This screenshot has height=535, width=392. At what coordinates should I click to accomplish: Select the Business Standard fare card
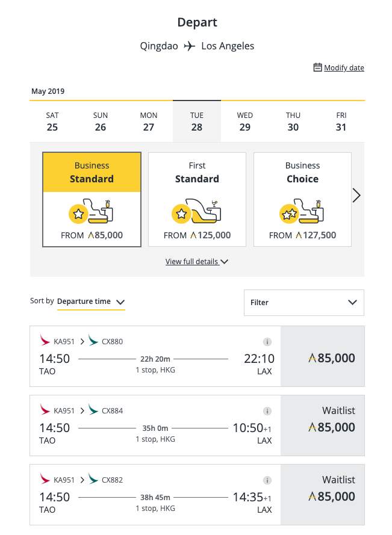(92, 199)
